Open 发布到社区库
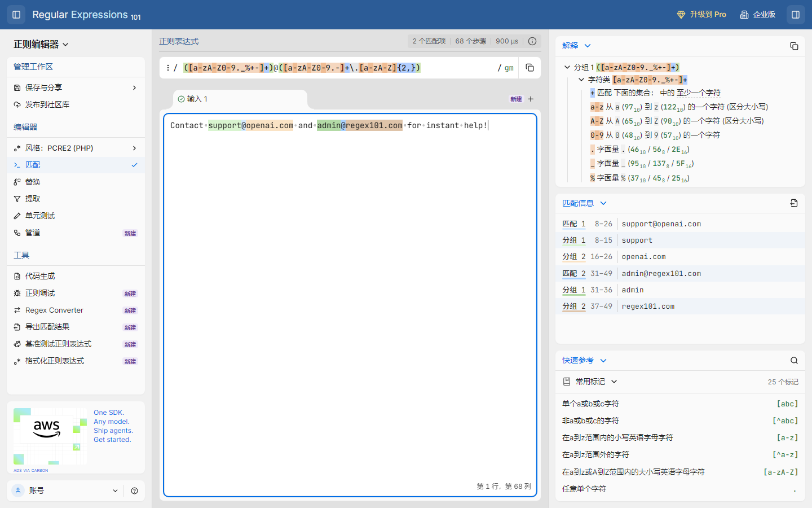Screen dimensions: 812x508 (76, 104)
